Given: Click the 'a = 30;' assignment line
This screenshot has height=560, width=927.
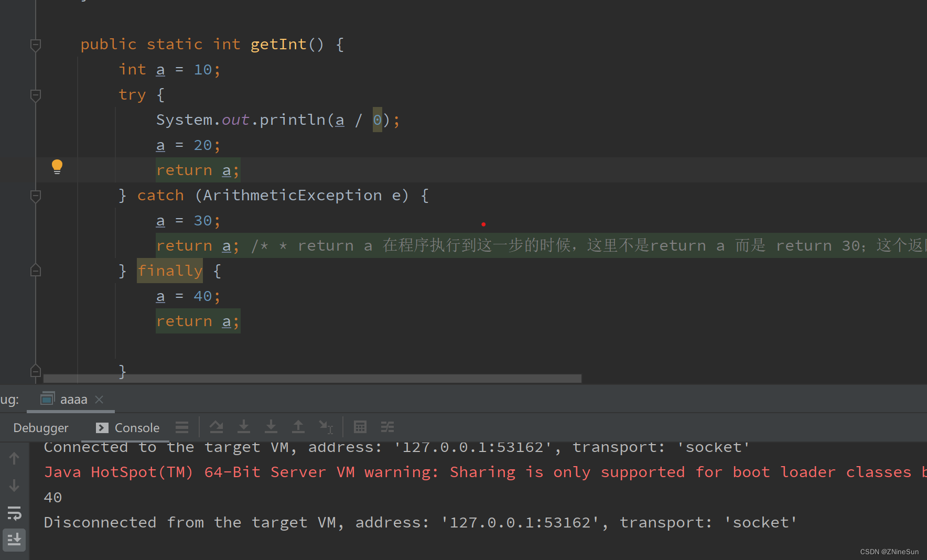Looking at the screenshot, I should (x=188, y=221).
